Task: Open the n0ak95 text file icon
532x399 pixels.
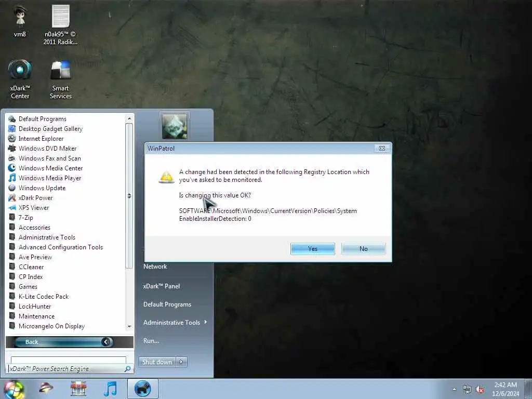Action: point(60,24)
